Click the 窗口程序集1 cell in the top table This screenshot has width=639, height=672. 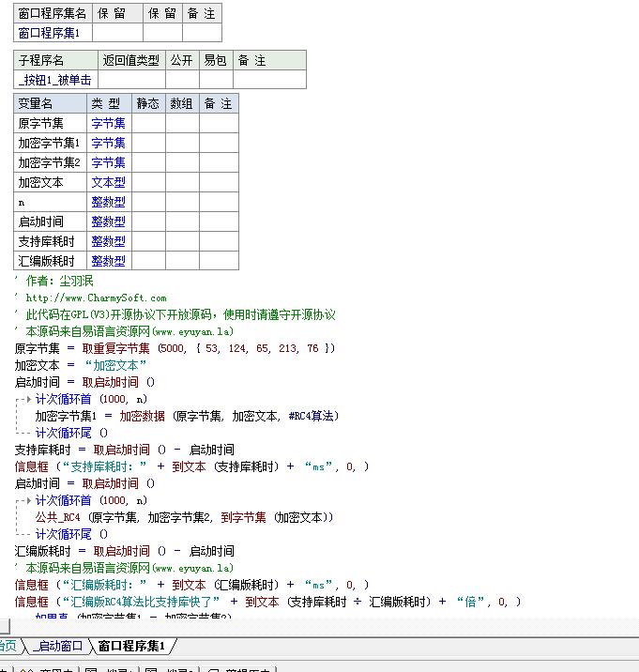[53, 33]
